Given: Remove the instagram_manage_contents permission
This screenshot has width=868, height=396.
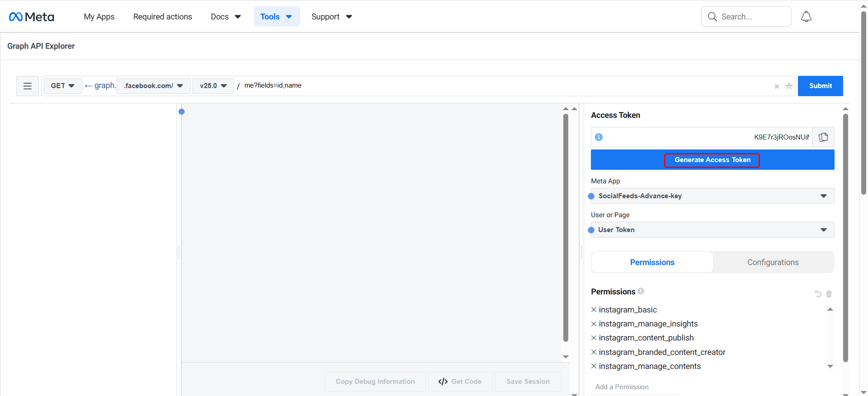Looking at the screenshot, I should coord(594,366).
